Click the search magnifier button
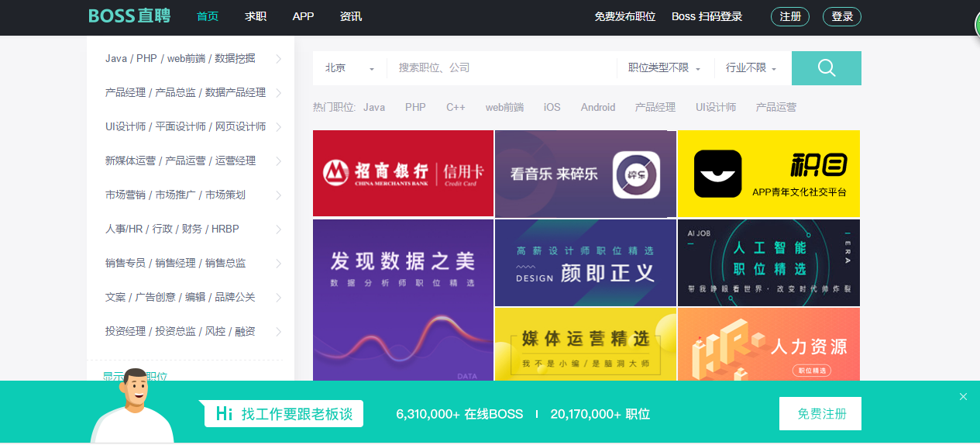 [826, 68]
